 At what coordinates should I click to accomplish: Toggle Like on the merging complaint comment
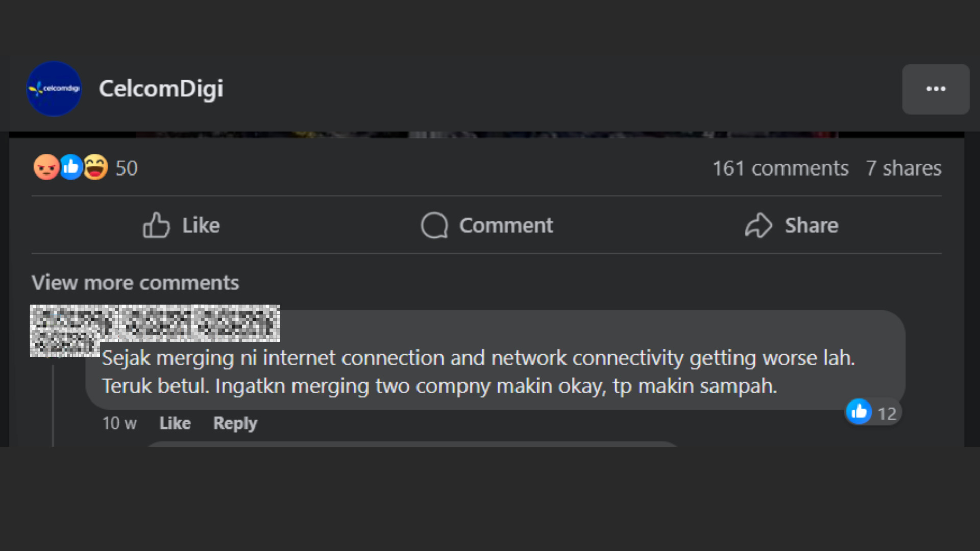175,423
